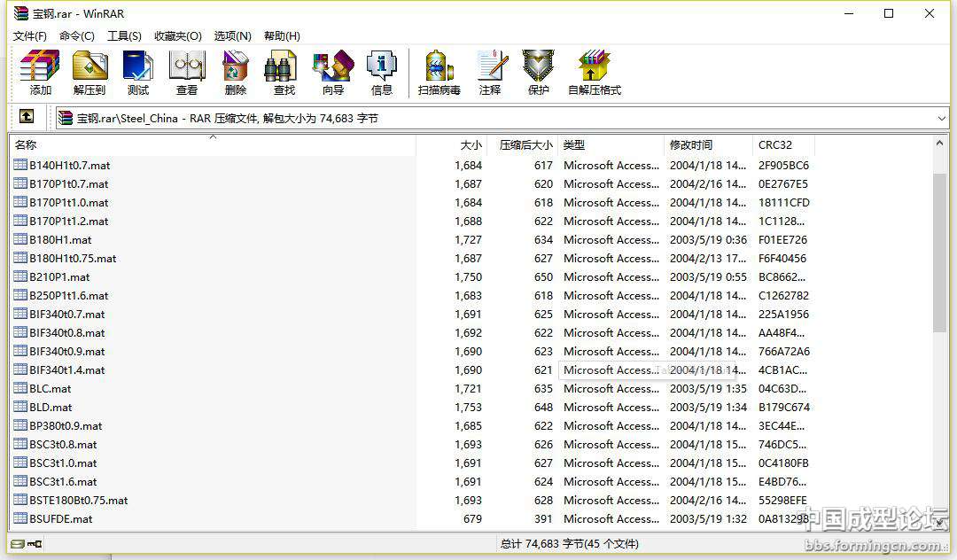Viewport: 957px width, 560px height.
Task: Click the vertical scrollbar down arrow
Action: (940, 522)
